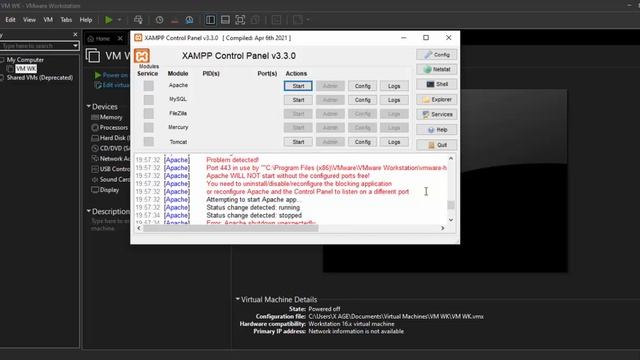Open VMware VM menu

[x=48, y=20]
